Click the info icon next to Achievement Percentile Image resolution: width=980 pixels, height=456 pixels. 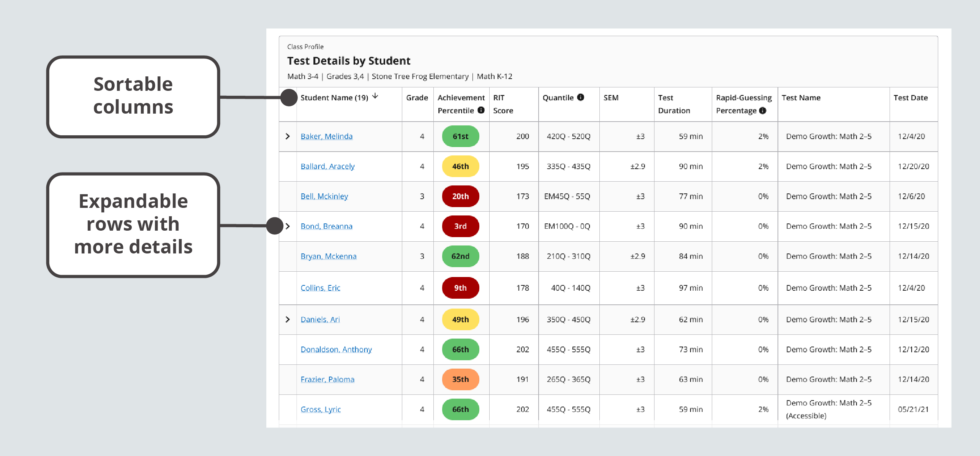click(481, 111)
